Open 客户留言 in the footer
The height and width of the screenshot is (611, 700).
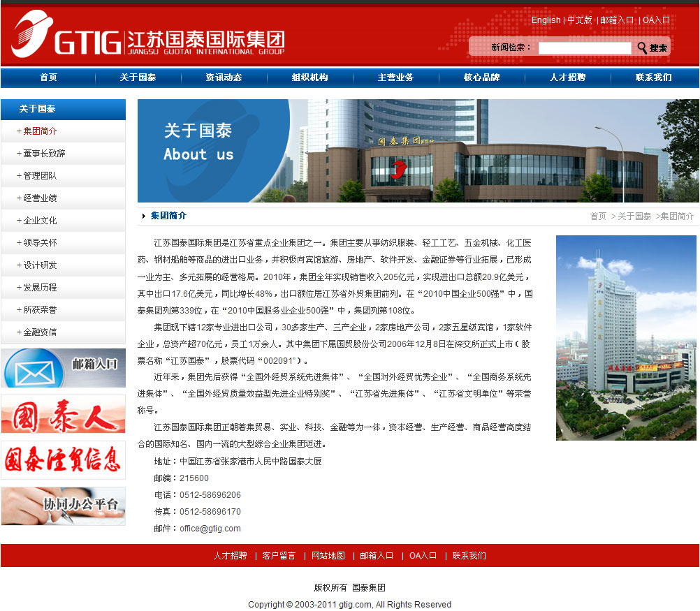tap(279, 556)
